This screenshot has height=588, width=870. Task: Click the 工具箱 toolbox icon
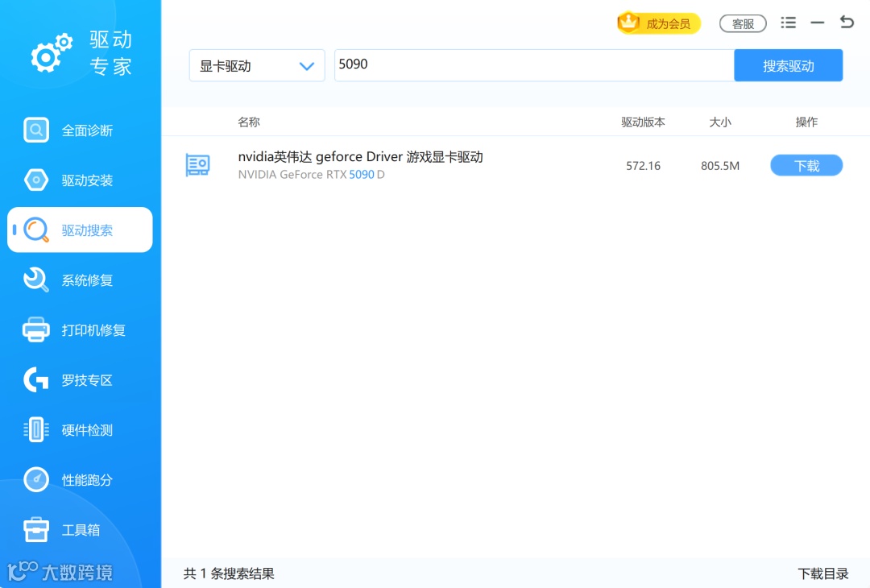36,530
